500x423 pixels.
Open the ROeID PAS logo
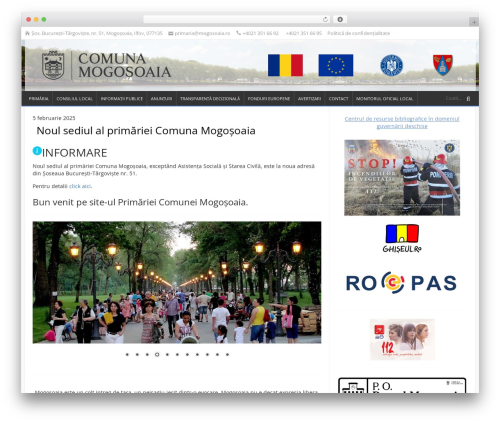(401, 283)
